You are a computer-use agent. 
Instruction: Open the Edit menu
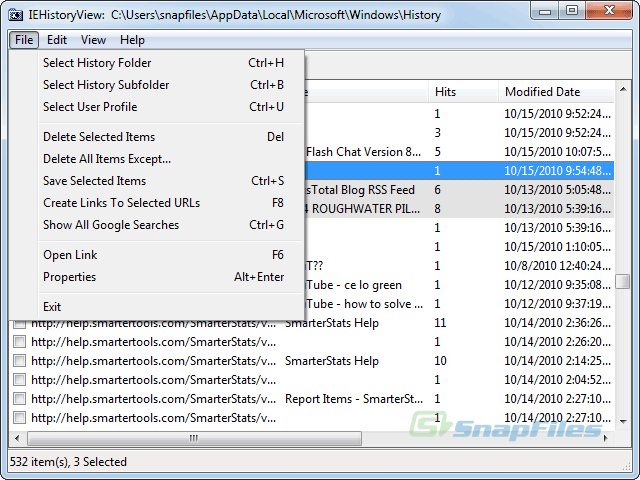57,40
